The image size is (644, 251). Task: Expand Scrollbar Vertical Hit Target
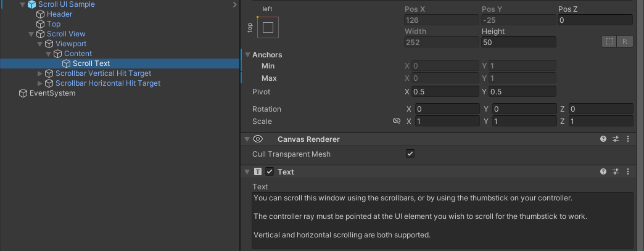(x=41, y=73)
